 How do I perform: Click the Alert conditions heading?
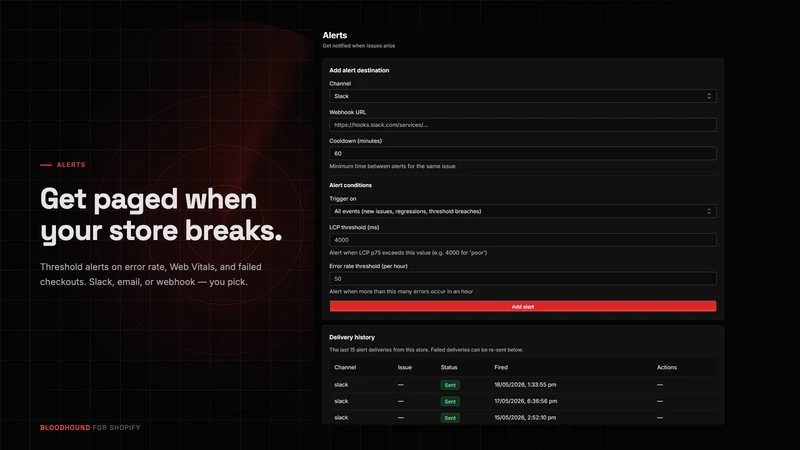351,185
